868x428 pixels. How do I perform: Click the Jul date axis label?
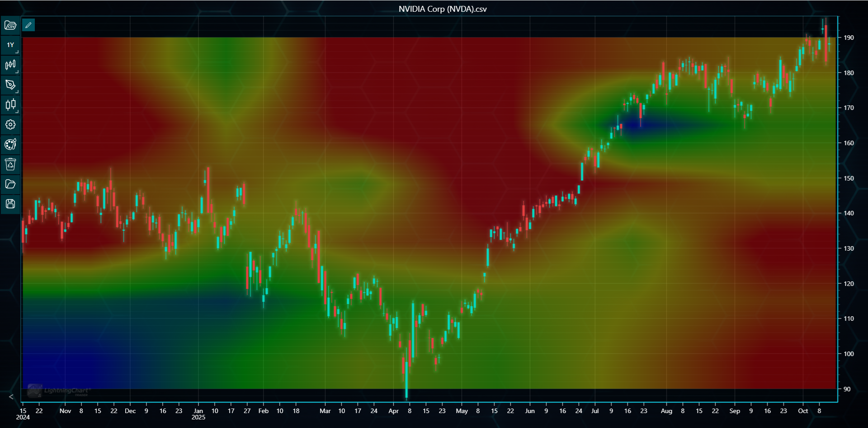pyautogui.click(x=595, y=411)
